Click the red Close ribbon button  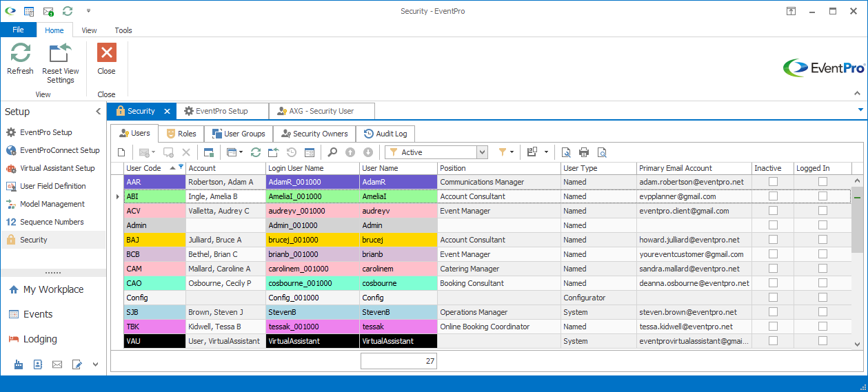107,59
